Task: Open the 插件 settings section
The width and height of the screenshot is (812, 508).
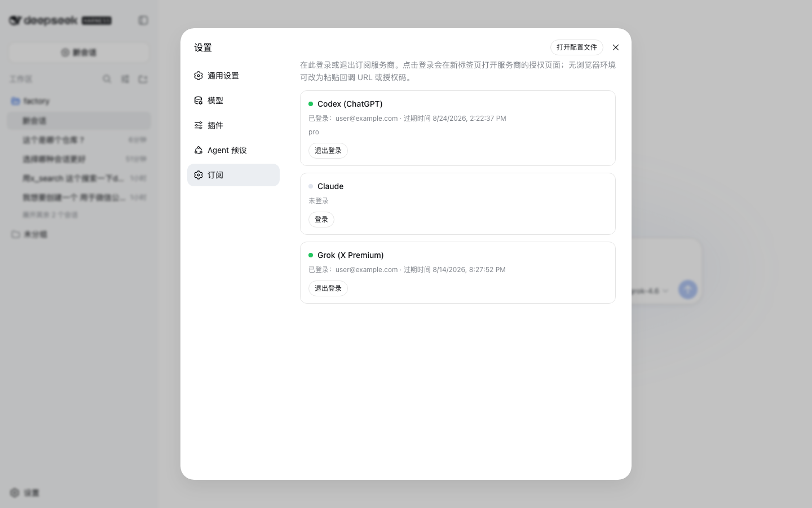Action: coord(233,125)
